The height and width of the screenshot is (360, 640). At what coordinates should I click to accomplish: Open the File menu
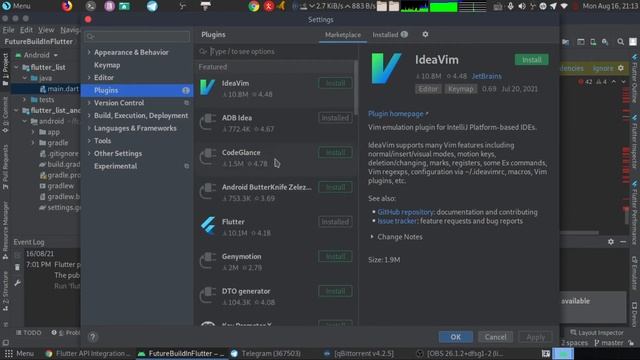click(x=8, y=30)
